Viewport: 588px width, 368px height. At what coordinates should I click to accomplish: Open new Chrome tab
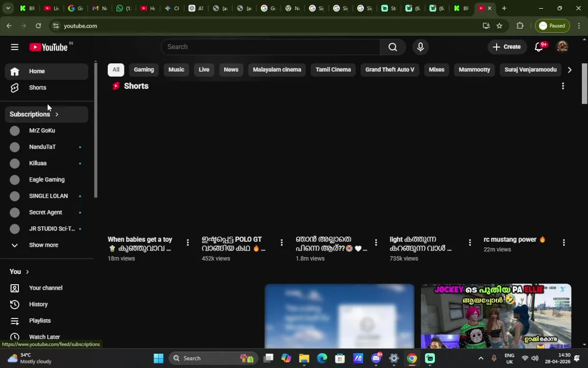[504, 8]
